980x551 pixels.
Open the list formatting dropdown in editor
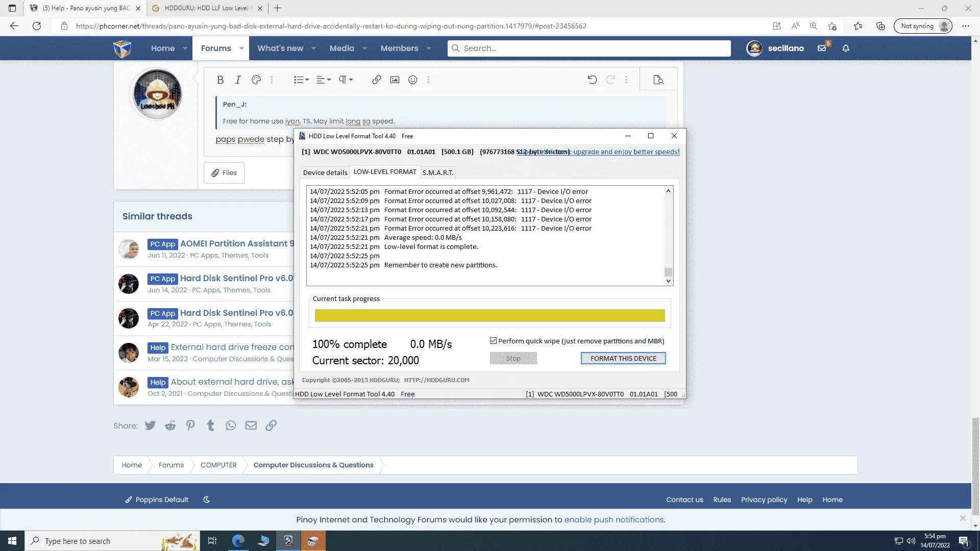pos(301,80)
